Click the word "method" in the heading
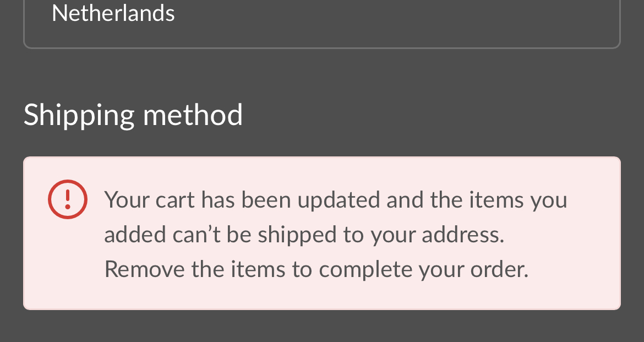Viewport: 644px width, 342px height. click(193, 115)
